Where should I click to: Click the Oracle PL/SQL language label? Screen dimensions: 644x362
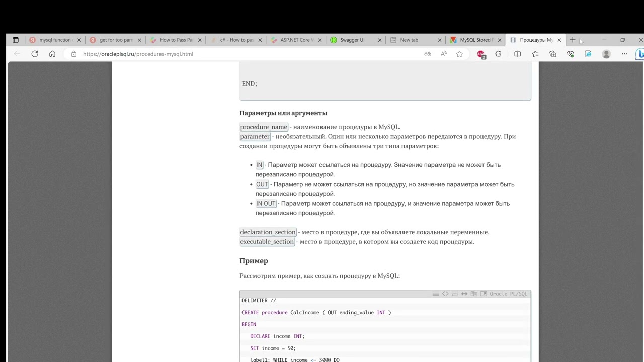coord(508,294)
